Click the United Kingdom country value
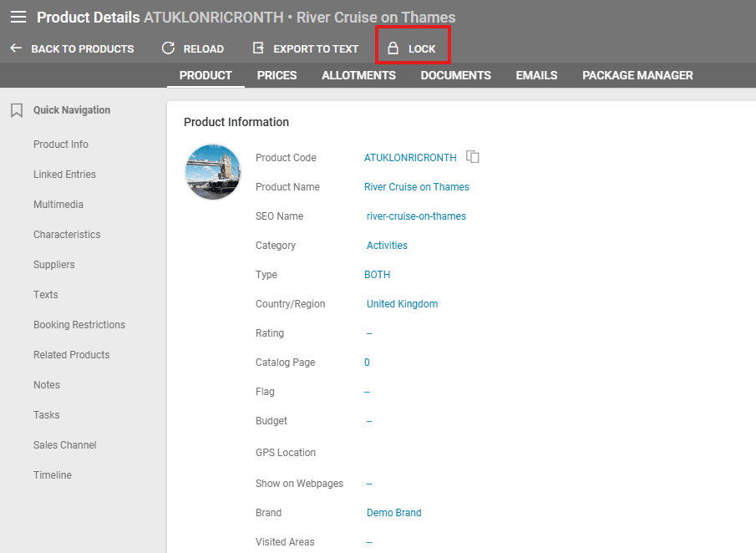 402,304
